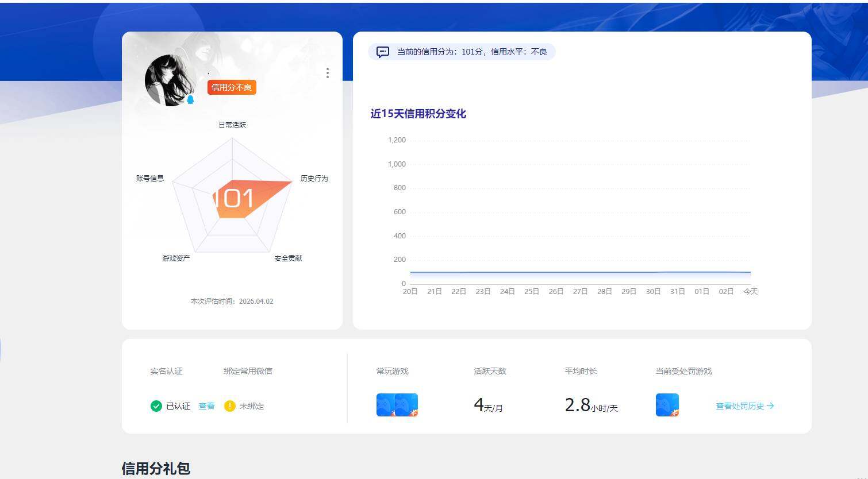The image size is (868, 479).
Task: Click the 01日 date on chart axis
Action: click(x=702, y=292)
